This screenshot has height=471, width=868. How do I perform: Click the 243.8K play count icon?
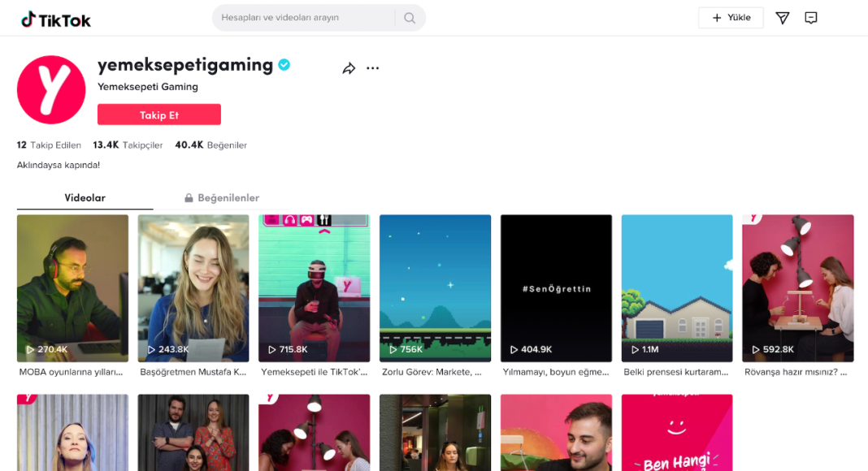(x=151, y=349)
